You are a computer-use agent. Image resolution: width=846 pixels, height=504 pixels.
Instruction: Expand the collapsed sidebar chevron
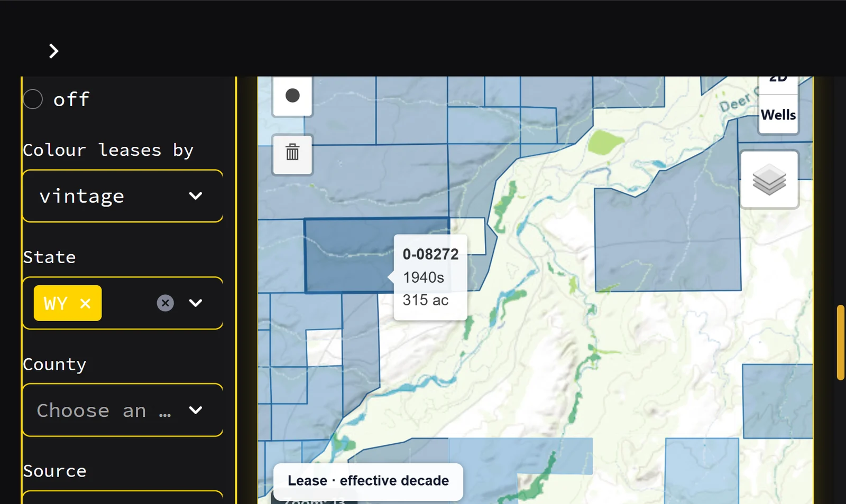point(53,51)
